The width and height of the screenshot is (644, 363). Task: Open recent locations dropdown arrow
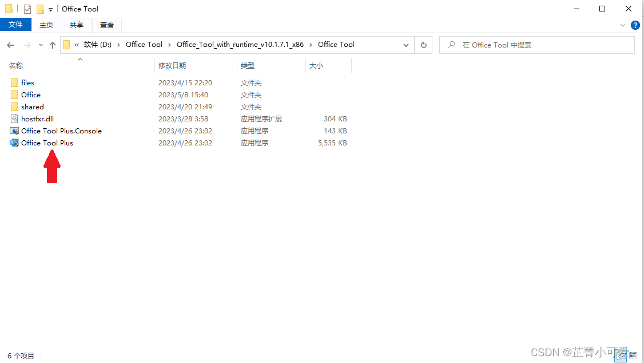[41, 45]
